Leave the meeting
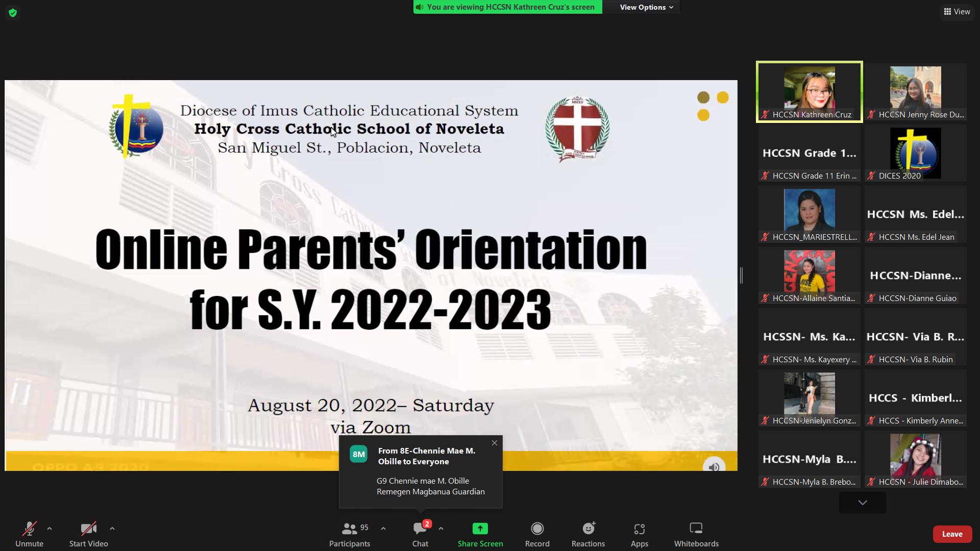The height and width of the screenshot is (551, 980). coord(952,534)
